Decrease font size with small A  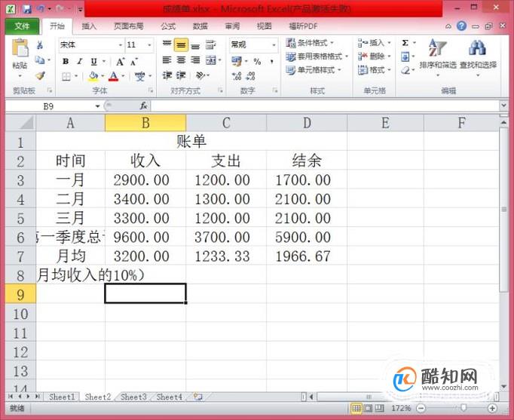coord(134,61)
